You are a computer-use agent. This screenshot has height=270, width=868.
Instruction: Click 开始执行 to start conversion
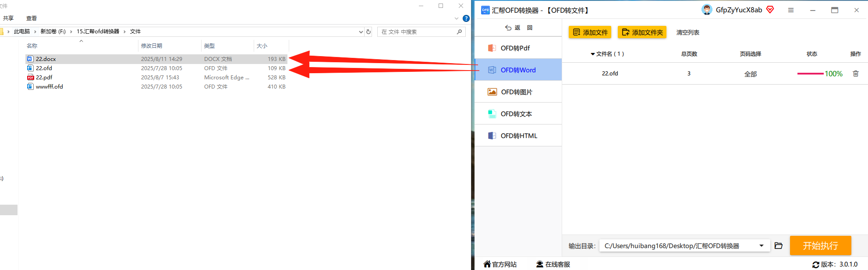coord(820,245)
